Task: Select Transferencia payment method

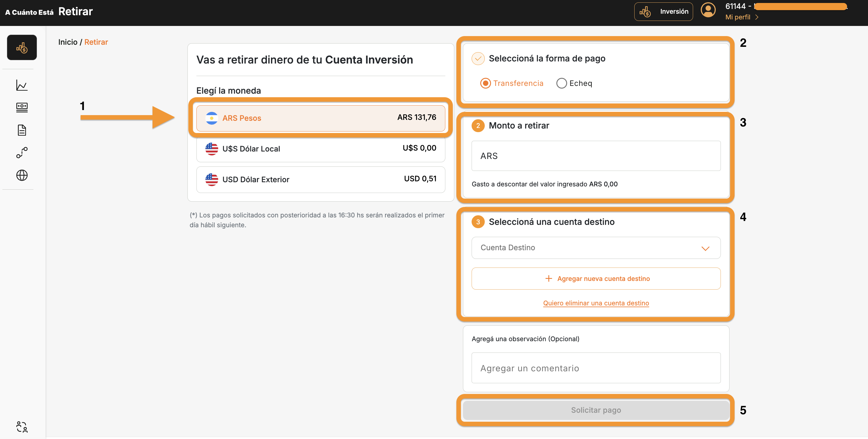Action: point(486,83)
